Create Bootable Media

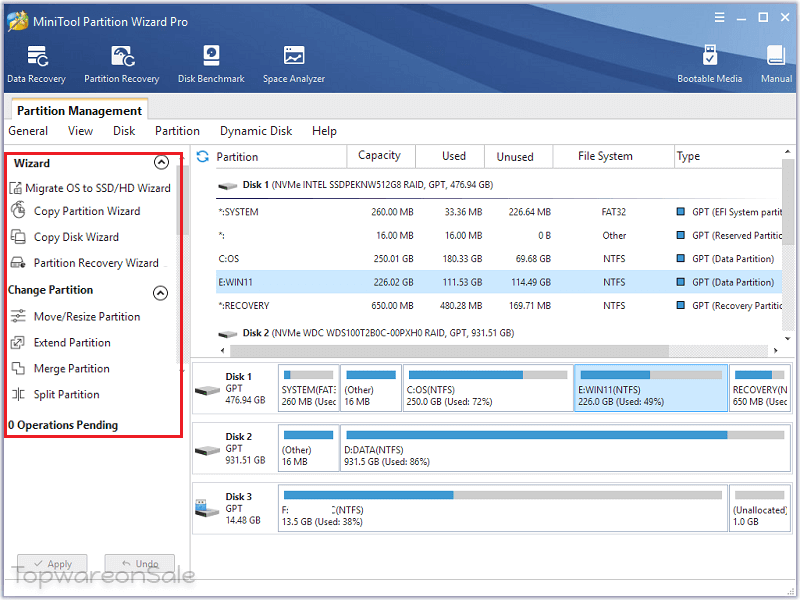[709, 64]
